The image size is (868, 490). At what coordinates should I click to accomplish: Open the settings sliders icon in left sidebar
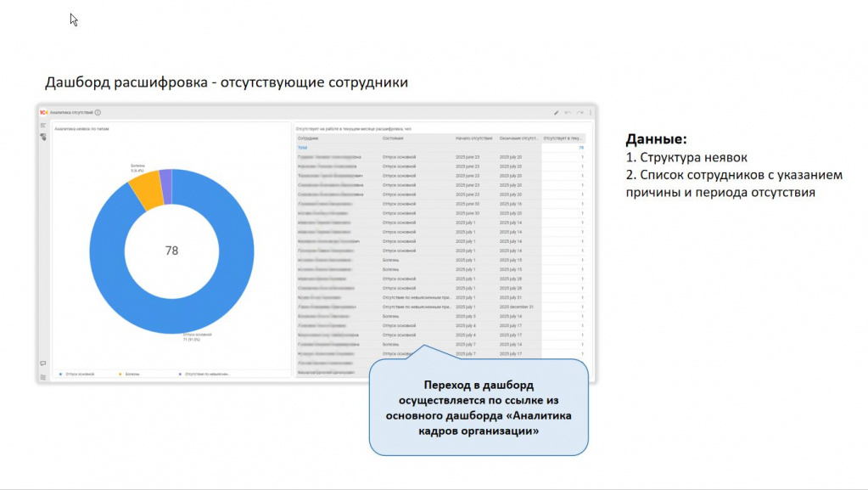tap(43, 377)
